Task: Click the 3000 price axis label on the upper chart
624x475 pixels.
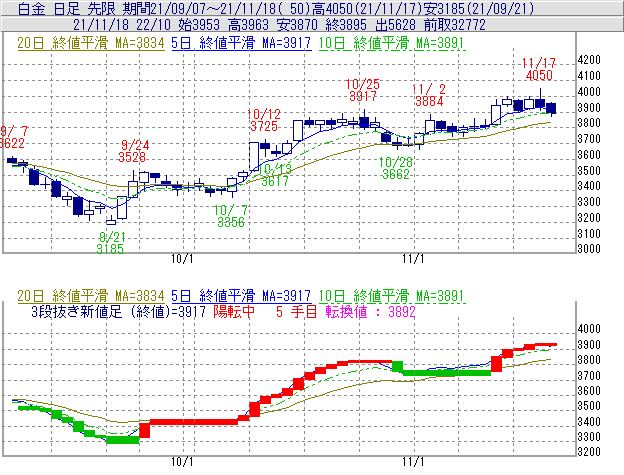Action: point(589,249)
